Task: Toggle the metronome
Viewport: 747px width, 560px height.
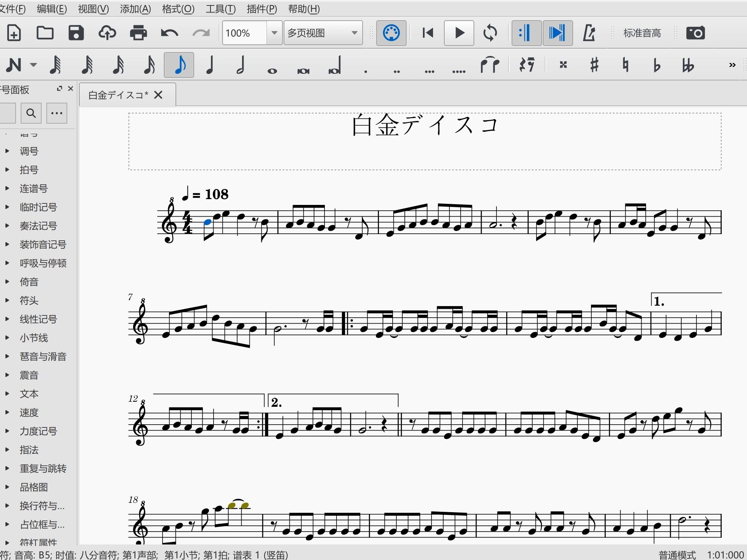Action: pos(589,33)
